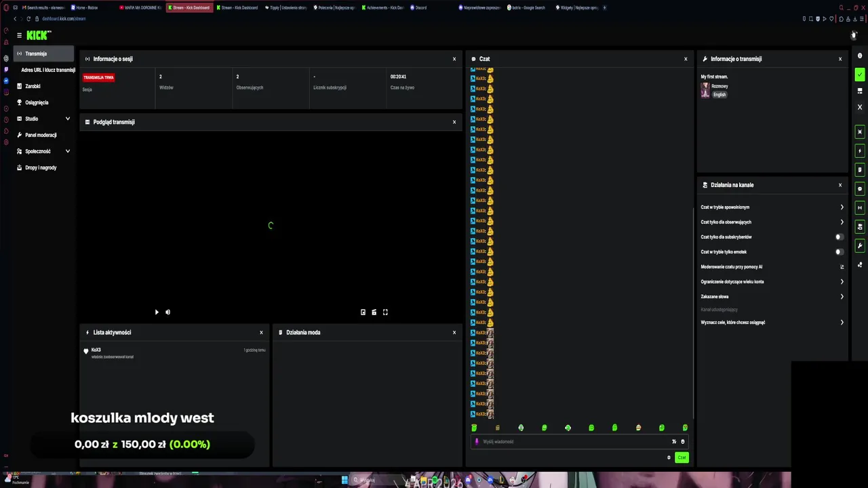Click the green checkmark widget in right toolbar
The height and width of the screenshot is (488, 868).
pyautogui.click(x=860, y=75)
